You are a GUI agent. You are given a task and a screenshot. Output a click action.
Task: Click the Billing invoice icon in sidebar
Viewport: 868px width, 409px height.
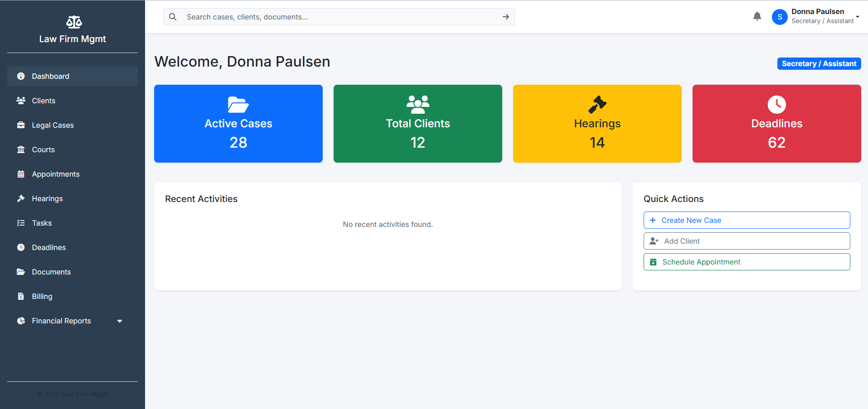pos(21,296)
